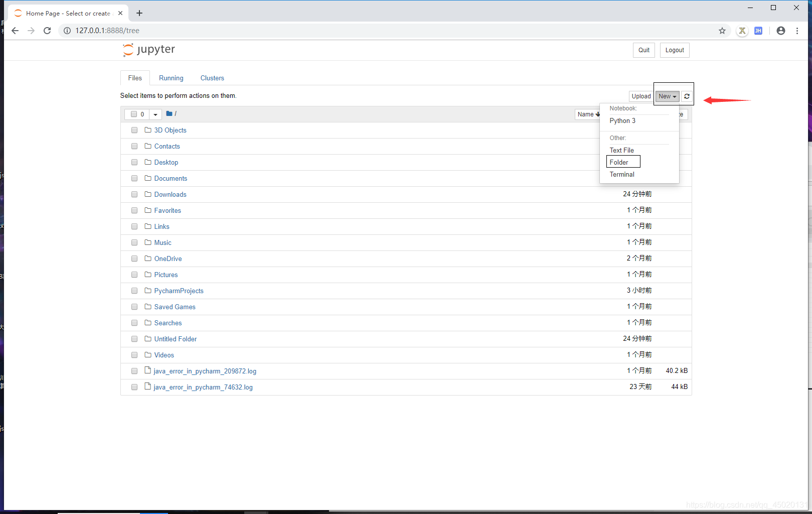Click the refresh notebook list icon
The height and width of the screenshot is (514, 812).
coord(687,96)
